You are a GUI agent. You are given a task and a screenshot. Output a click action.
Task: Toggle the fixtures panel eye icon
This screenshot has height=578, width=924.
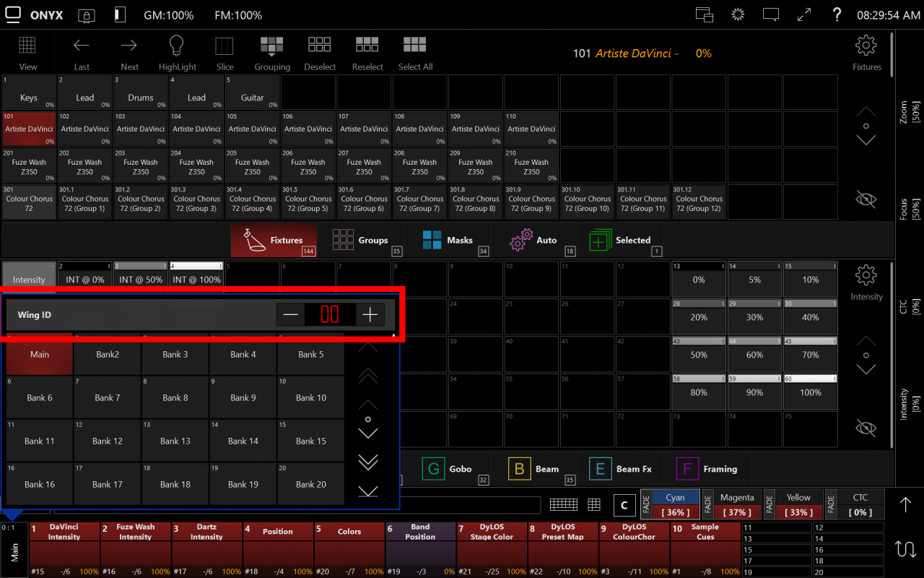(x=866, y=199)
